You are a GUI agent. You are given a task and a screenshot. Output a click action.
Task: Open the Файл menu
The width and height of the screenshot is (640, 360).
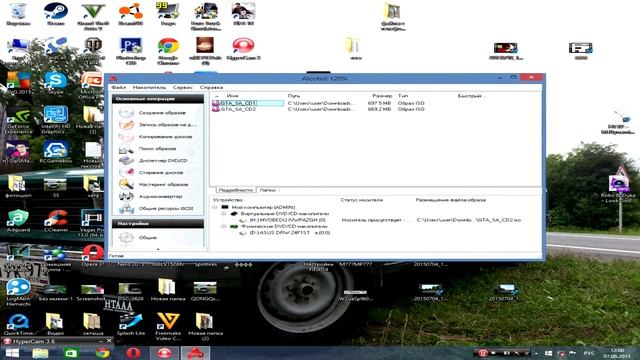point(119,87)
